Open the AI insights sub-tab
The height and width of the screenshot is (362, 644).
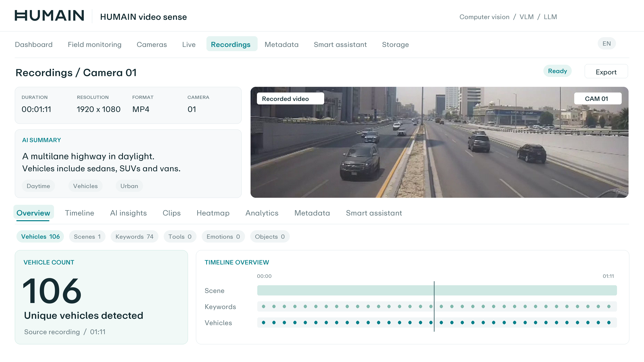click(x=128, y=213)
